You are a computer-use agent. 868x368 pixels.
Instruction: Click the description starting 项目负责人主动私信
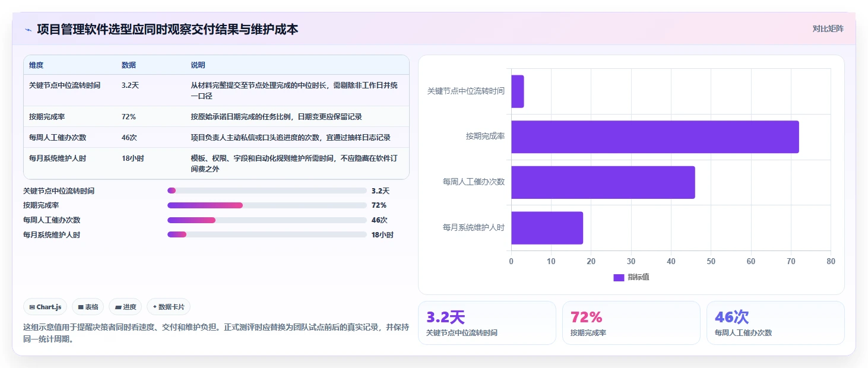coord(290,138)
